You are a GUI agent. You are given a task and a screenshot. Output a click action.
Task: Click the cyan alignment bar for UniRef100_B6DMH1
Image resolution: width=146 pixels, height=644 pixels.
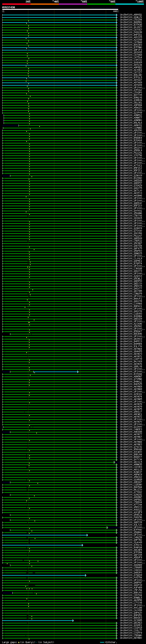(x=60, y=22)
